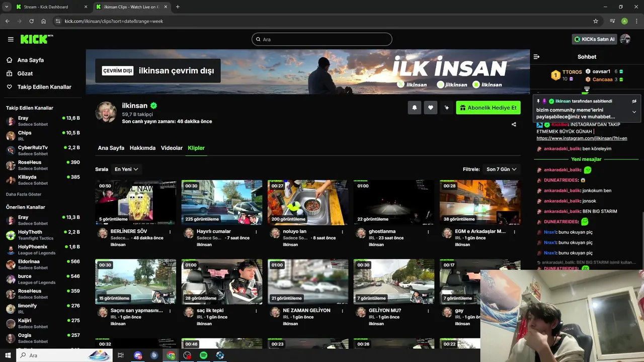
Task: Open Takip Edilen Kanallar in the sidebar
Action: point(44,87)
